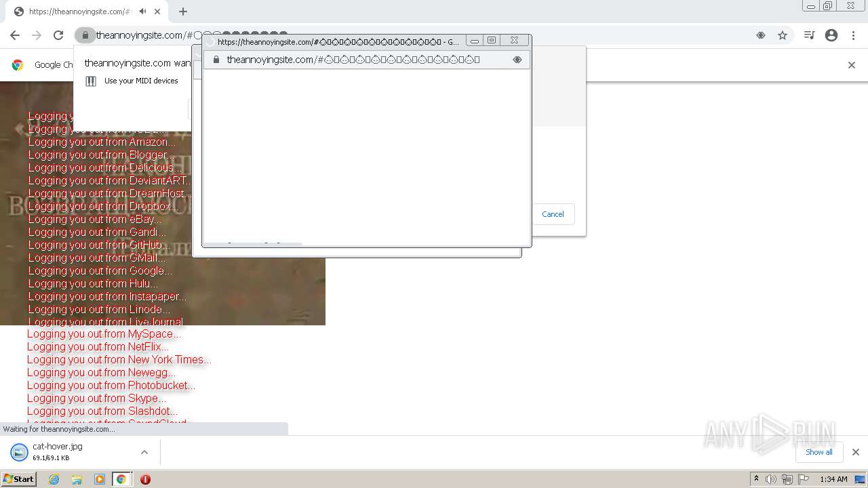Go back to the previous page

click(x=15, y=35)
